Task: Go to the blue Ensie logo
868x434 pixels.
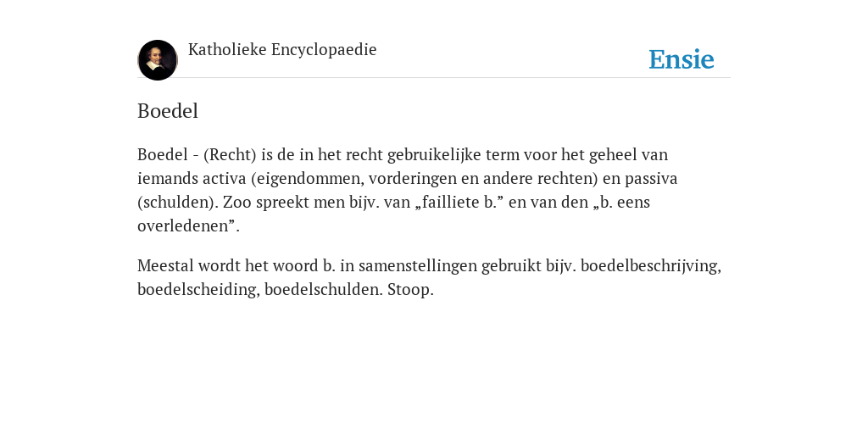Action: (682, 59)
